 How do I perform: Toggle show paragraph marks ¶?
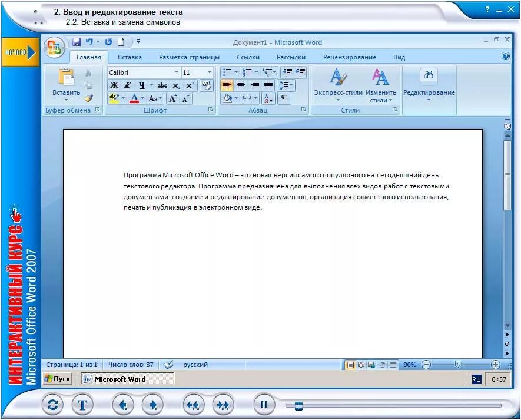point(284,98)
